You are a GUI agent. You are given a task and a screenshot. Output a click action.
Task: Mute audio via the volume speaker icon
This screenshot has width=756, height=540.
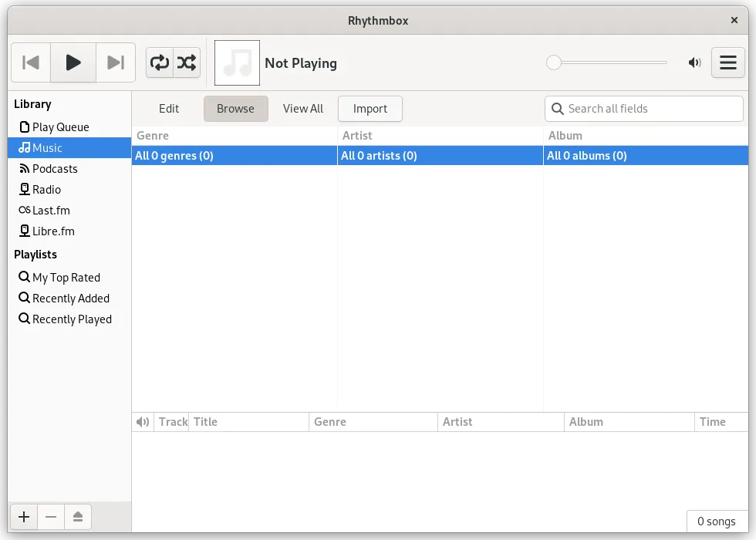pos(694,62)
